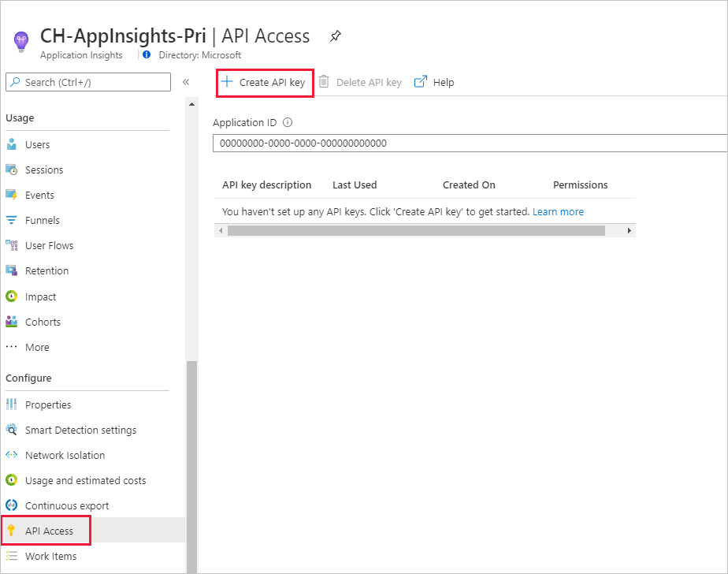
Task: Open the Learn more link
Action: pyautogui.click(x=558, y=212)
